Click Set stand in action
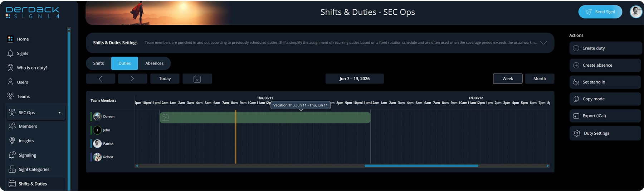The height and width of the screenshot is (191, 644). 605,82
